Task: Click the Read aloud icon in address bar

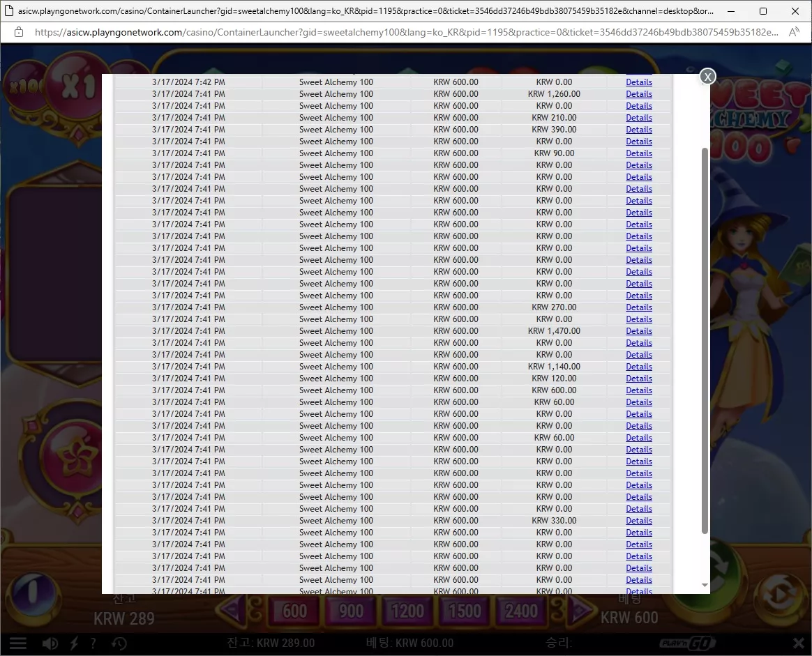Action: click(x=794, y=32)
